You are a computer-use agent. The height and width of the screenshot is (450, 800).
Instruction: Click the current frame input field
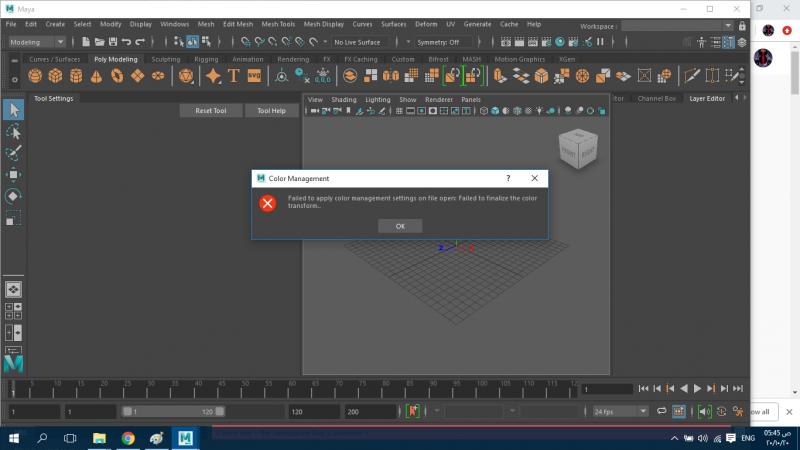607,389
